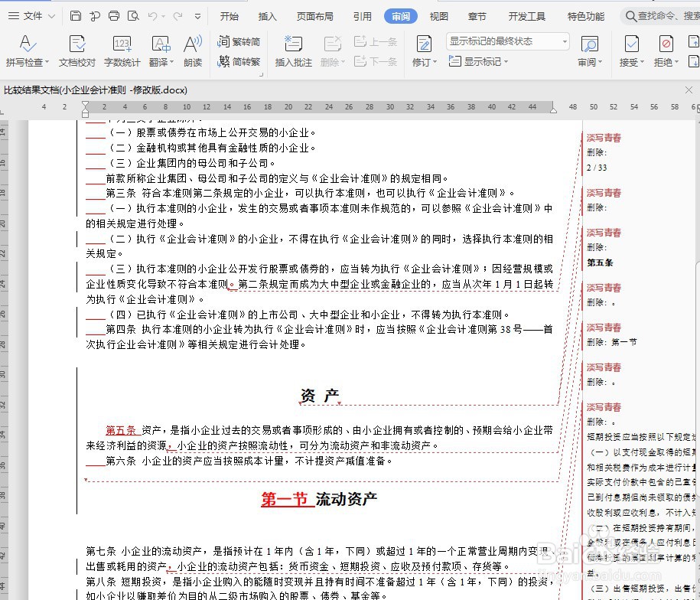Switch to the 开始 tab
The width and height of the screenshot is (700, 600).
(229, 17)
